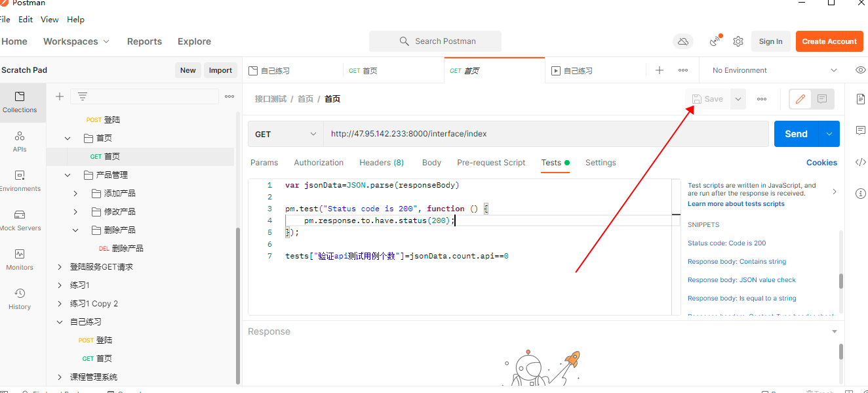Open Settings gear icon in header
The image size is (868, 393).
click(x=738, y=41)
